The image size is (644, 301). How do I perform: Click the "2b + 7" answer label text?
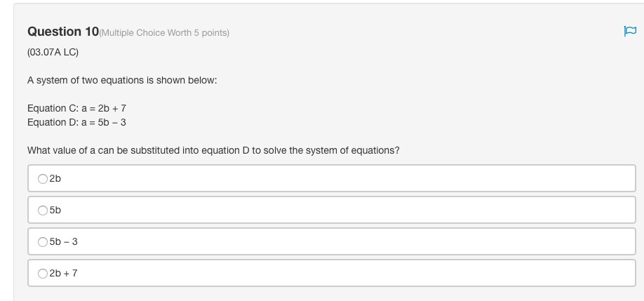point(64,274)
